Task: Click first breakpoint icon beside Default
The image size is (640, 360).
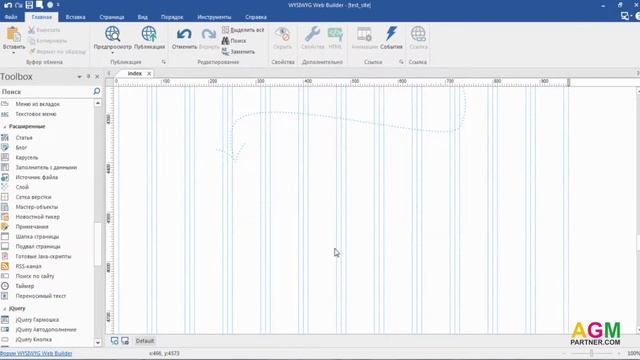Action: click(x=114, y=341)
